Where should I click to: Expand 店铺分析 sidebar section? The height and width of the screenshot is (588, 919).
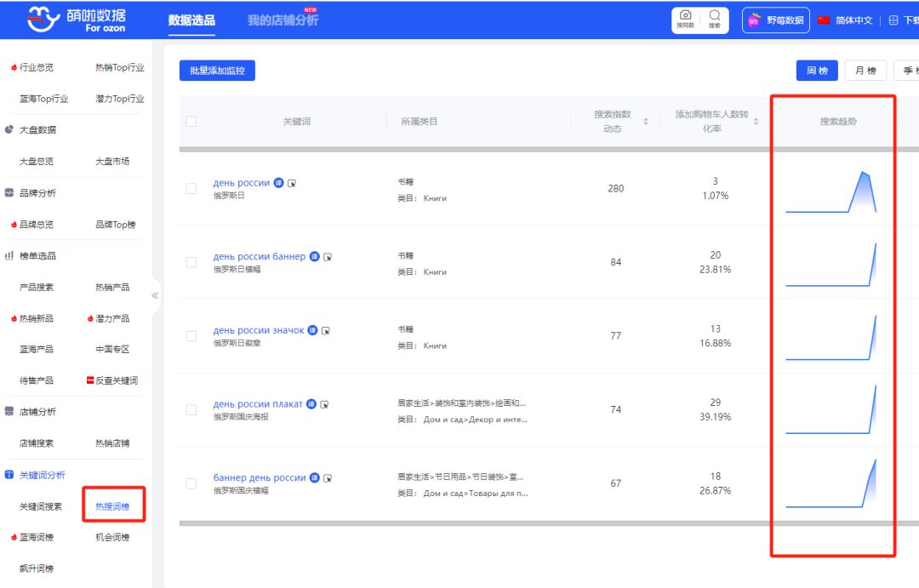[x=37, y=412]
